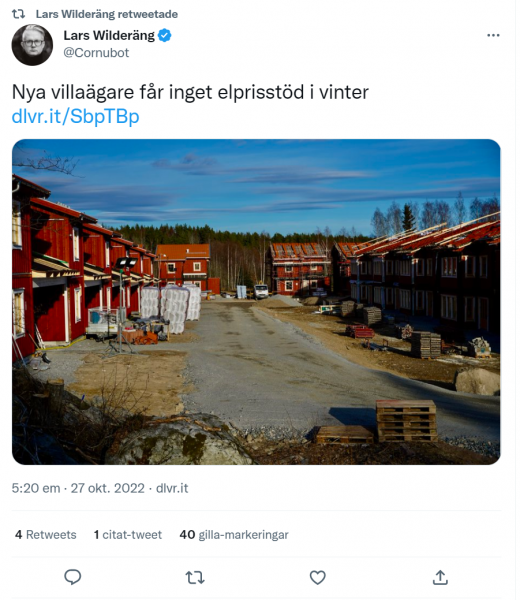Image resolution: width=520 pixels, height=600 pixels.
Task: Like the tweet with the heart icon
Action: point(318,577)
